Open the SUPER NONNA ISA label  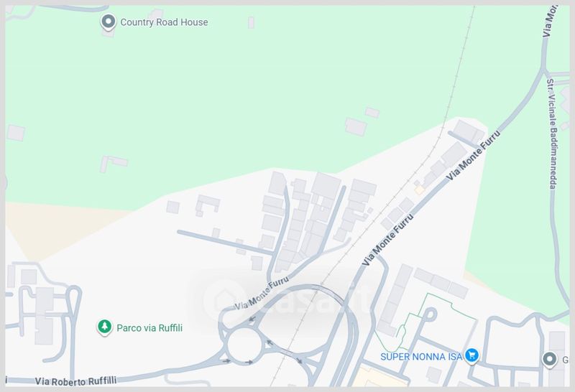(421, 357)
